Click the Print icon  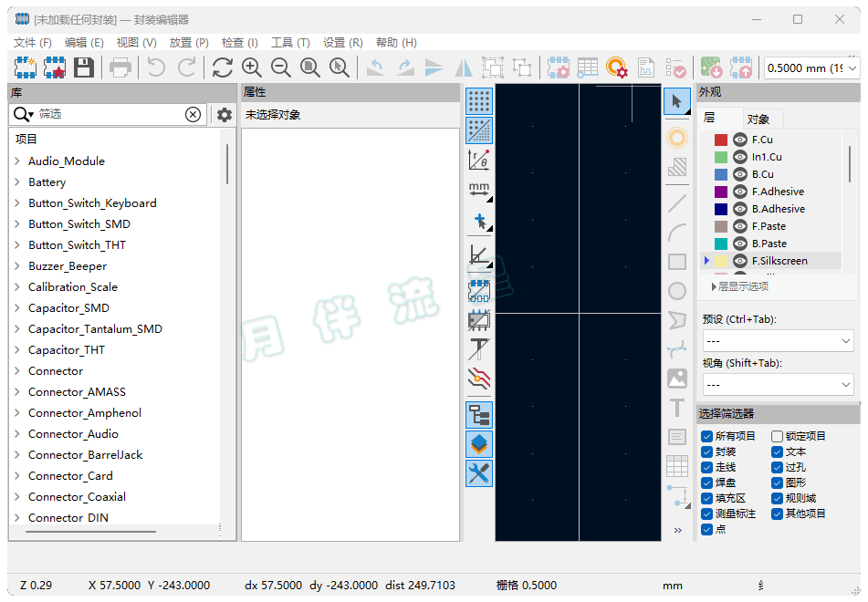(x=120, y=67)
